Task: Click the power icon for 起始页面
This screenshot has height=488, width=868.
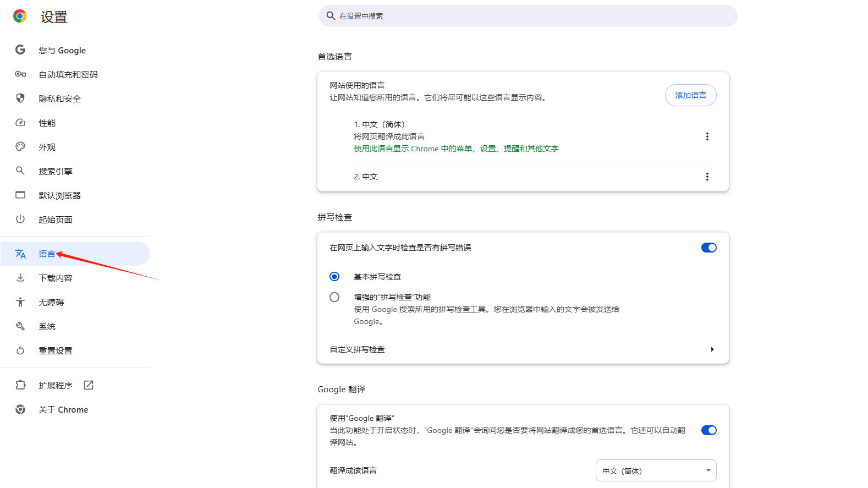Action: click(20, 220)
